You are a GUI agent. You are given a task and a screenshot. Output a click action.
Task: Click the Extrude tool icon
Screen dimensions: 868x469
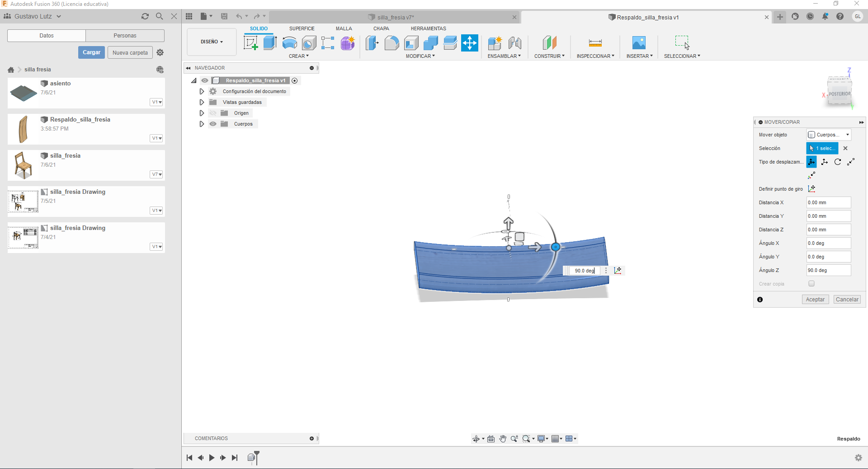point(270,43)
